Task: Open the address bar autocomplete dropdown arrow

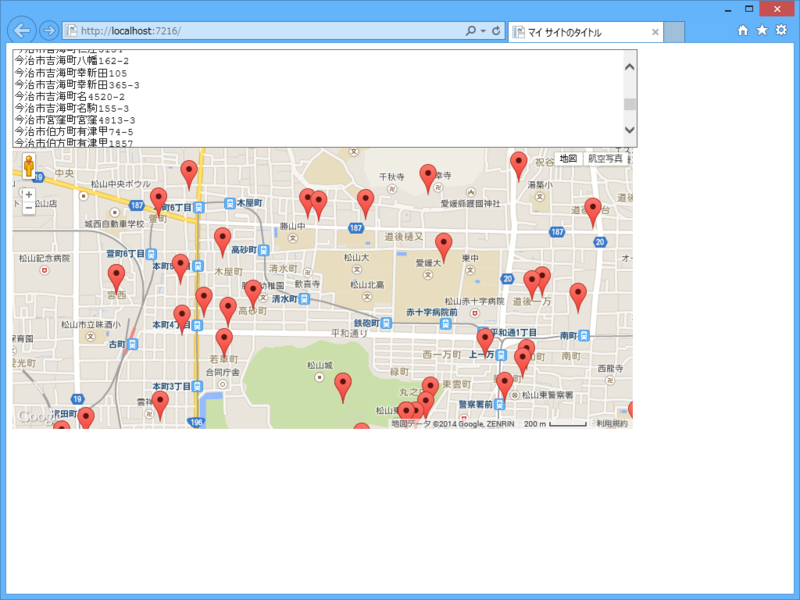Action: point(483,31)
